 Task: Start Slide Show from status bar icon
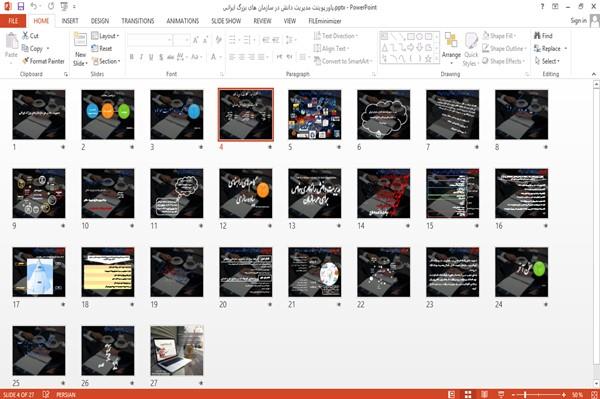point(501,394)
